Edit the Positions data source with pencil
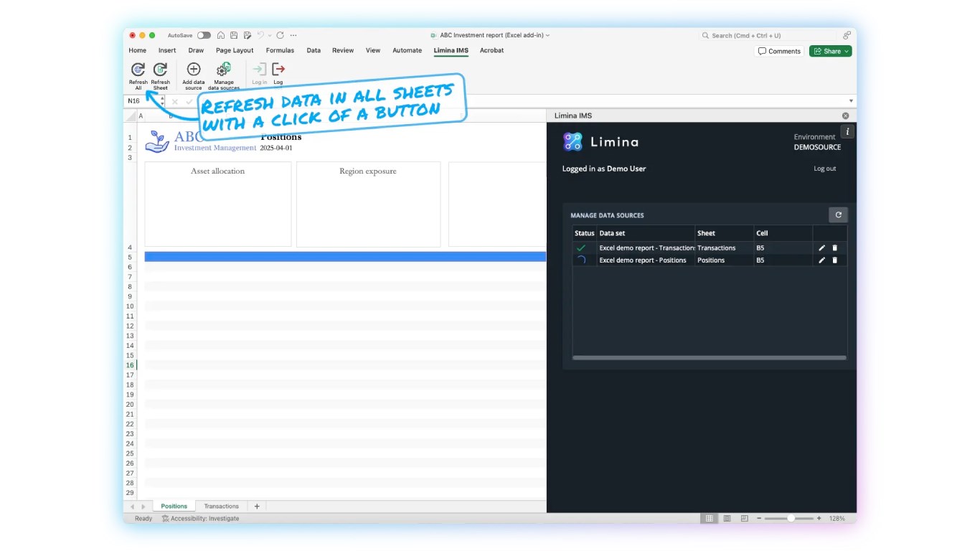 (822, 260)
